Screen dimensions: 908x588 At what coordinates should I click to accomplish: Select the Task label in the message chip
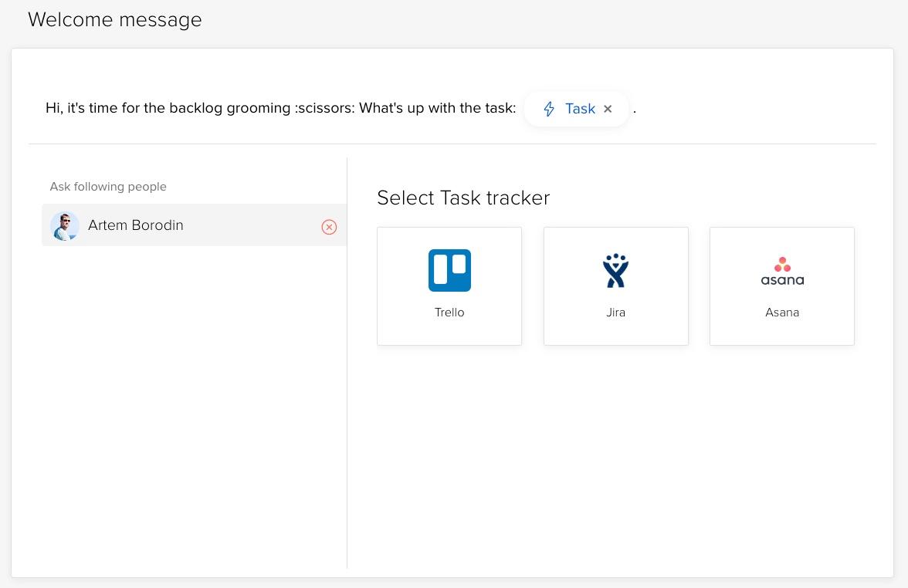581,109
